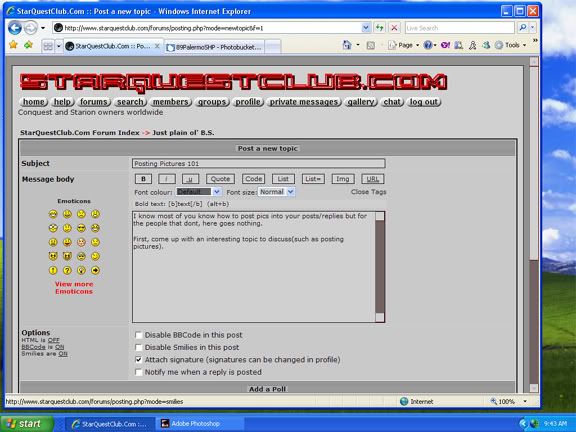Click the IE Back arrow button
The height and width of the screenshot is (432, 576).
pos(15,28)
